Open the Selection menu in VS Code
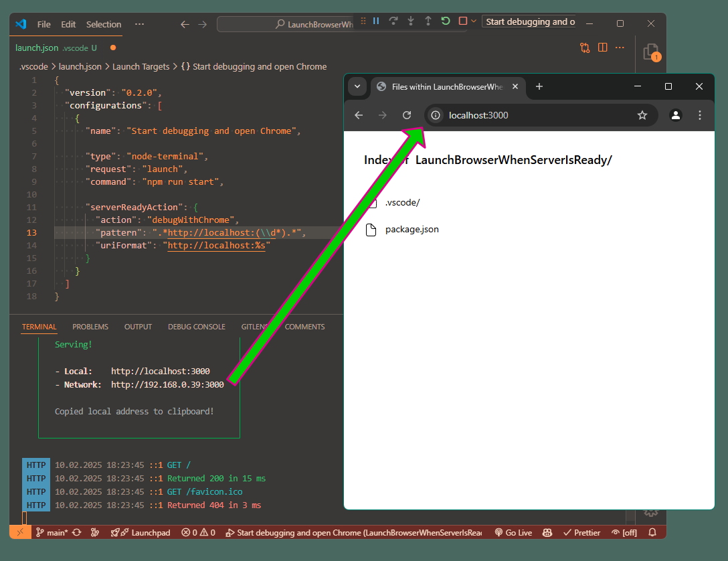This screenshot has height=561, width=728. point(104,24)
